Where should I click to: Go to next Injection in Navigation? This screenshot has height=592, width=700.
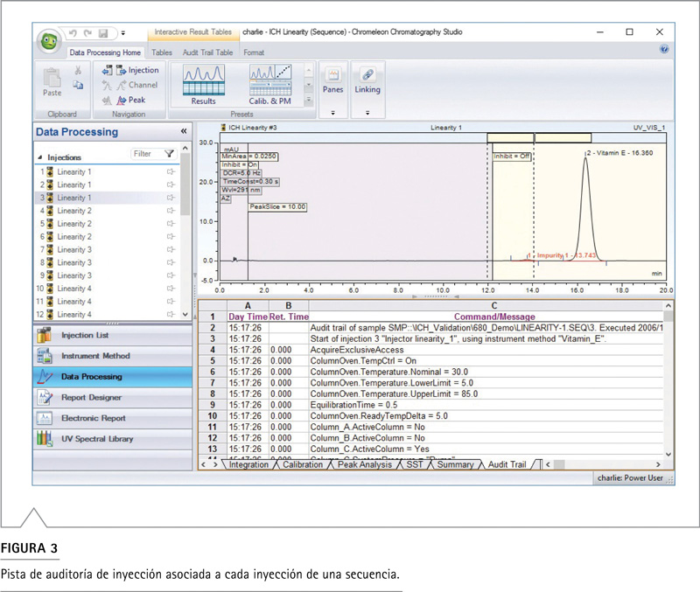[137, 70]
